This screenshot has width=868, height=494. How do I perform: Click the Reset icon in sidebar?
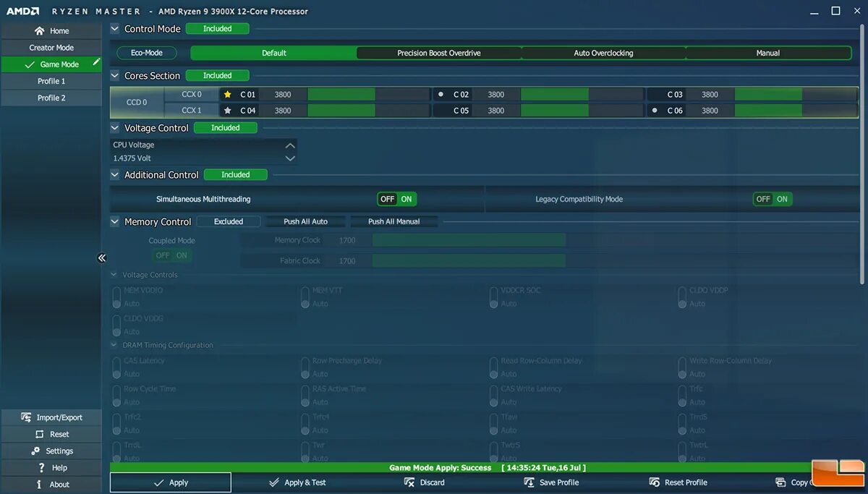coord(40,434)
